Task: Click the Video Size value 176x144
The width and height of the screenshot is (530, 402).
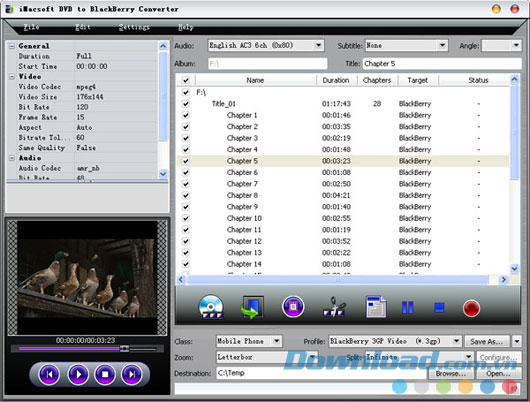Action: tap(90, 97)
